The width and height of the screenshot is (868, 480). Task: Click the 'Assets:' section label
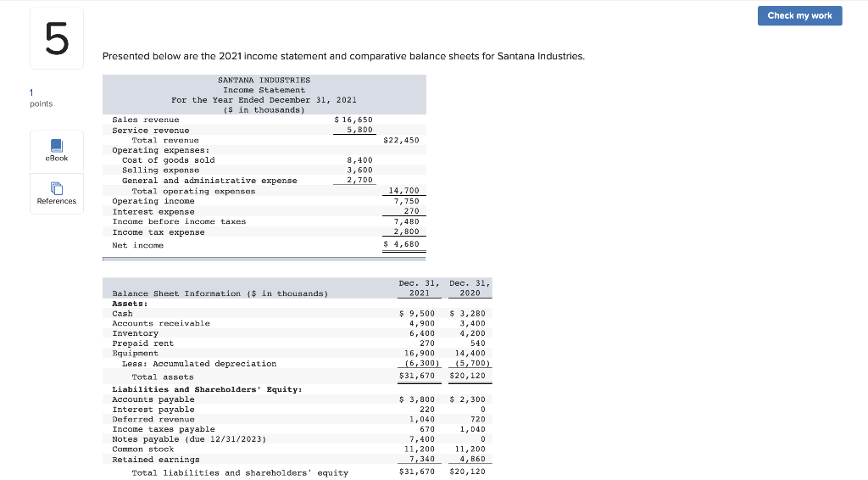tap(130, 304)
